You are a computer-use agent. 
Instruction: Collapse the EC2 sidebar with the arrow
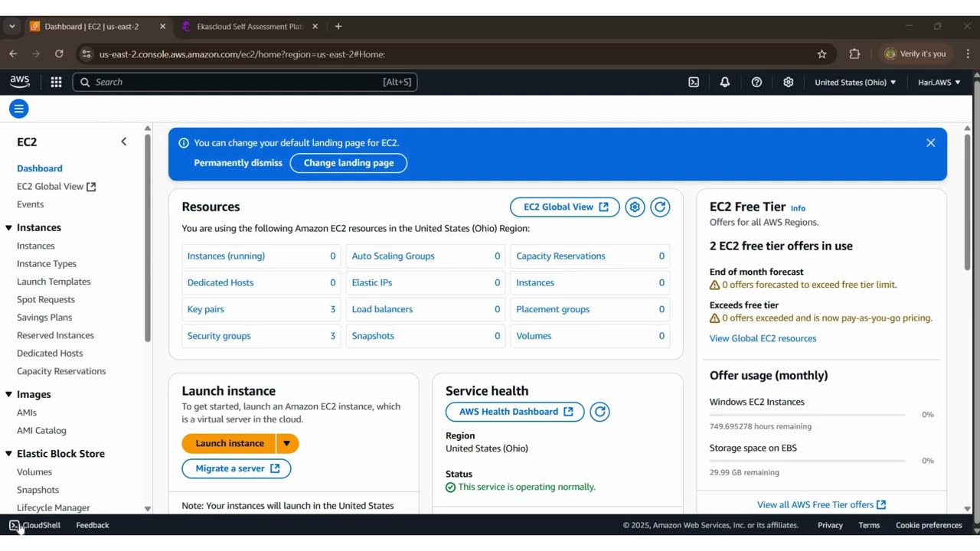[x=124, y=142]
